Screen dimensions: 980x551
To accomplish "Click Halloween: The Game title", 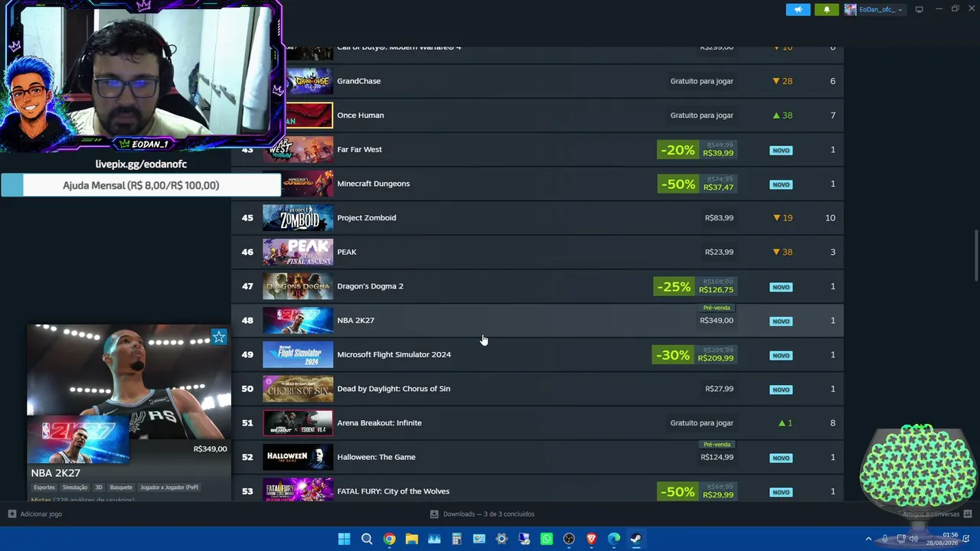I will click(376, 457).
